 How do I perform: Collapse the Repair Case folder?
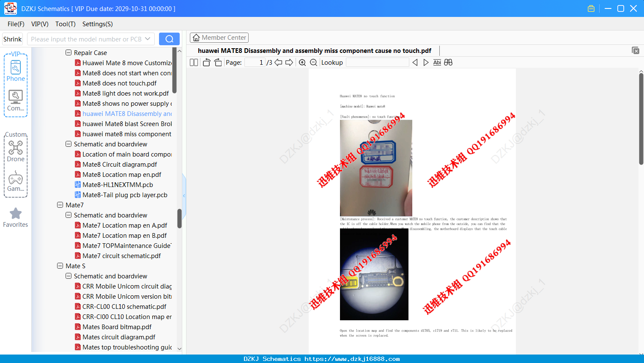(69, 53)
